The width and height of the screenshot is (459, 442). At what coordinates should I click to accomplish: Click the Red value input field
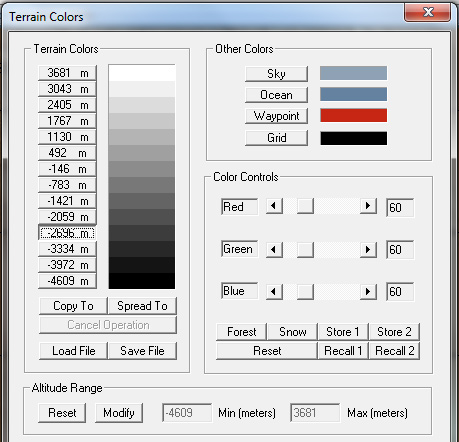click(400, 207)
